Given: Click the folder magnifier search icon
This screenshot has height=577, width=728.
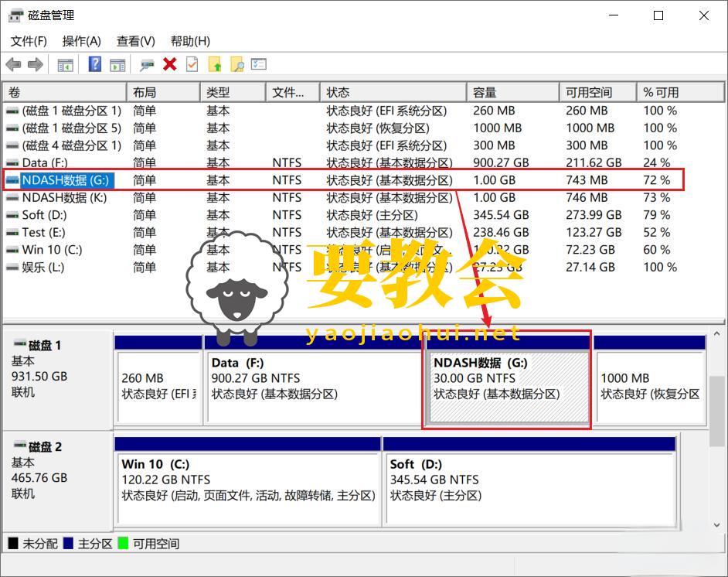Looking at the screenshot, I should coord(236,64).
